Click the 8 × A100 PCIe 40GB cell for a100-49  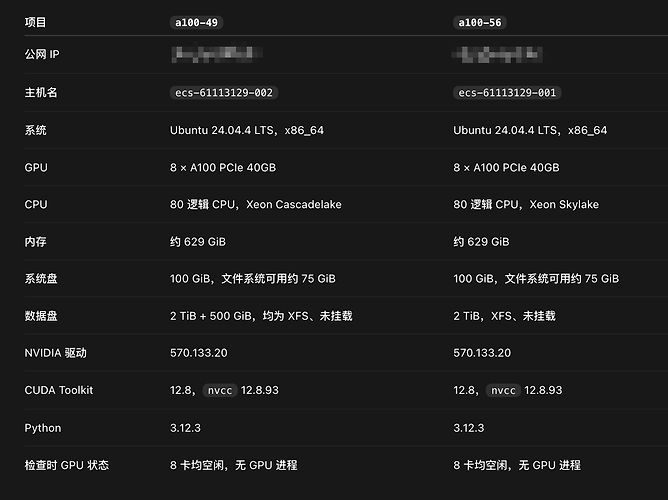223,167
